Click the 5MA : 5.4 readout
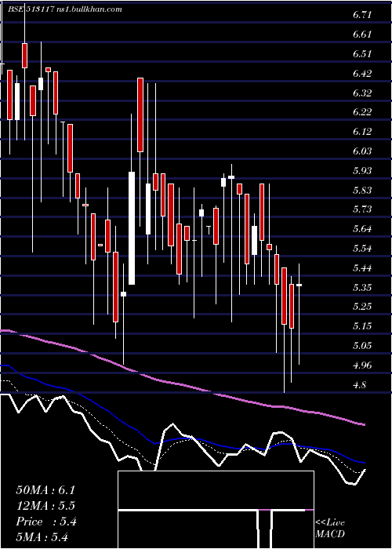The width and height of the screenshot is (392, 549). click(x=42, y=537)
